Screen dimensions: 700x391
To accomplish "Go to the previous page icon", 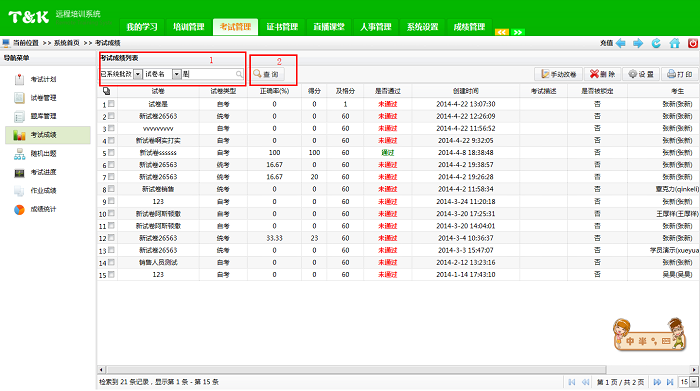I will pyautogui.click(x=585, y=382).
